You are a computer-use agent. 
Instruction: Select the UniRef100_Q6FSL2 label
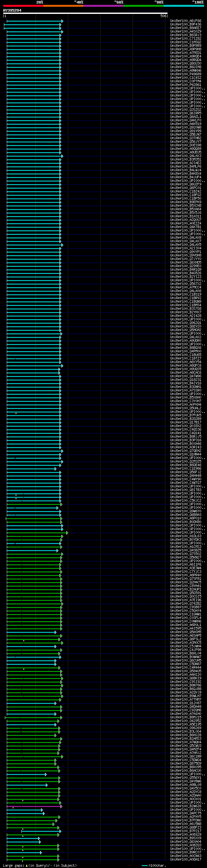[186, 639]
